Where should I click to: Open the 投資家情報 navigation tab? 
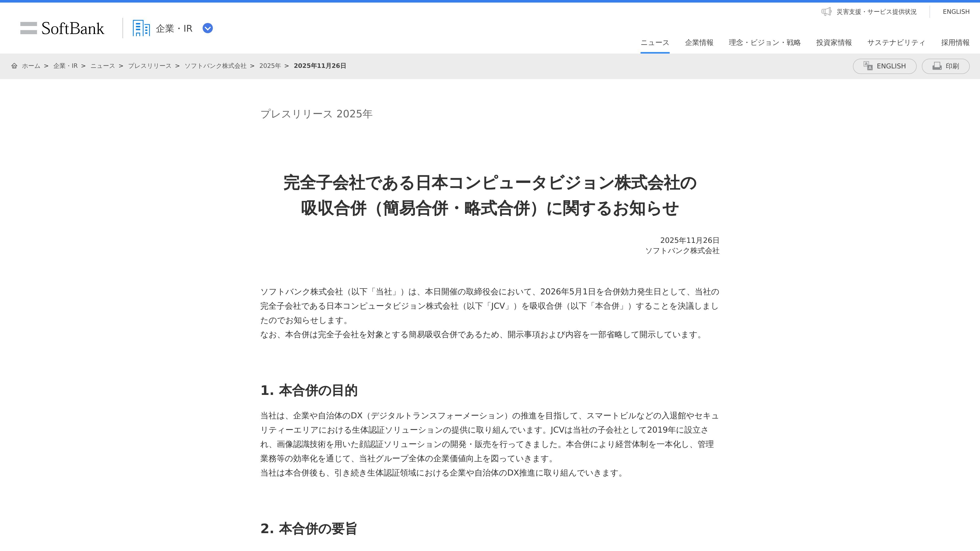tap(834, 43)
